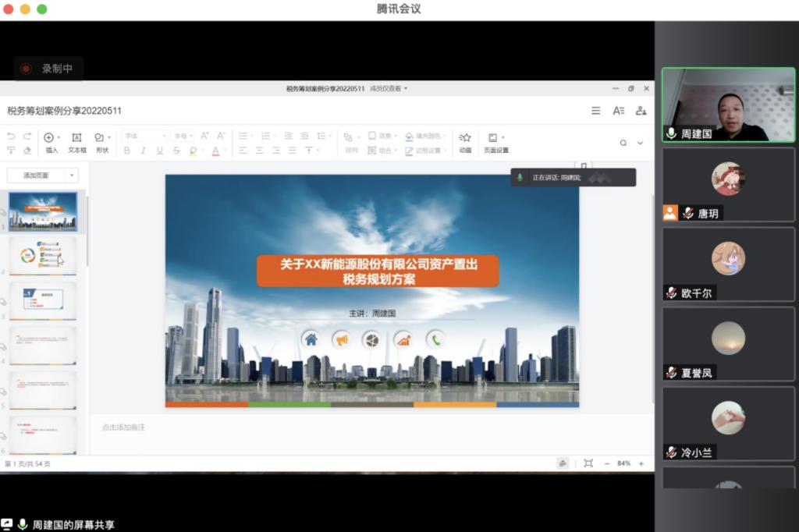The image size is (799, 532).
Task: Toggle italic text formatting
Action: click(x=143, y=151)
